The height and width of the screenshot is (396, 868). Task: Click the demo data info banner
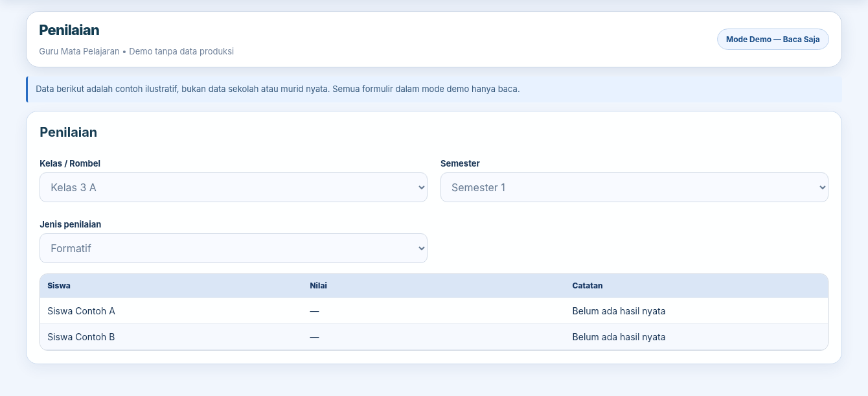(x=434, y=89)
